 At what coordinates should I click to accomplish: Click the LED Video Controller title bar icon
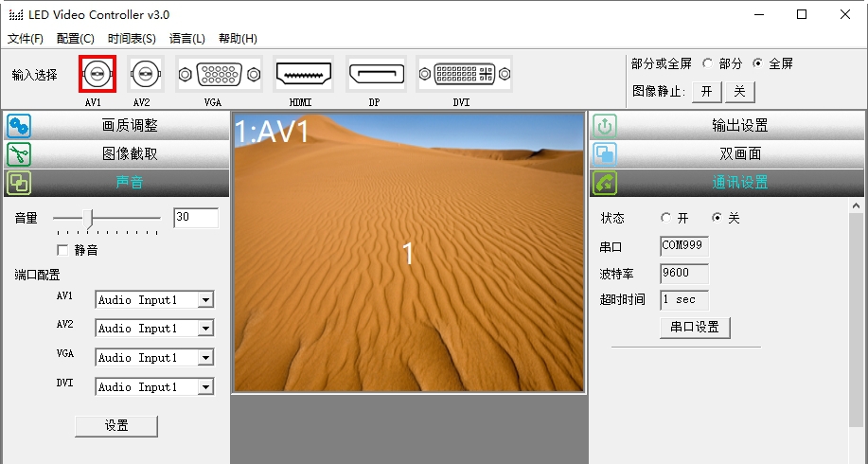tap(16, 15)
